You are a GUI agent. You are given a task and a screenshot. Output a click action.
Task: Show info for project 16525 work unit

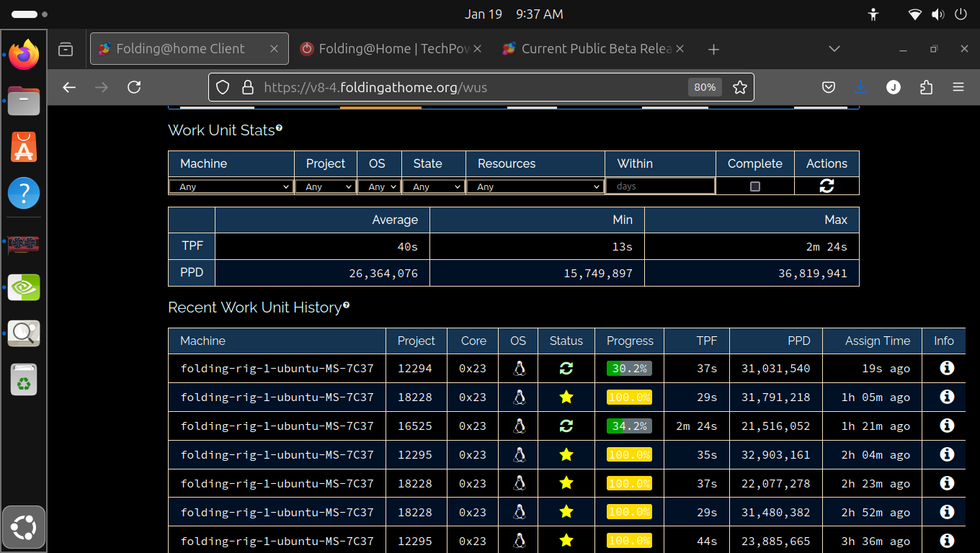947,426
